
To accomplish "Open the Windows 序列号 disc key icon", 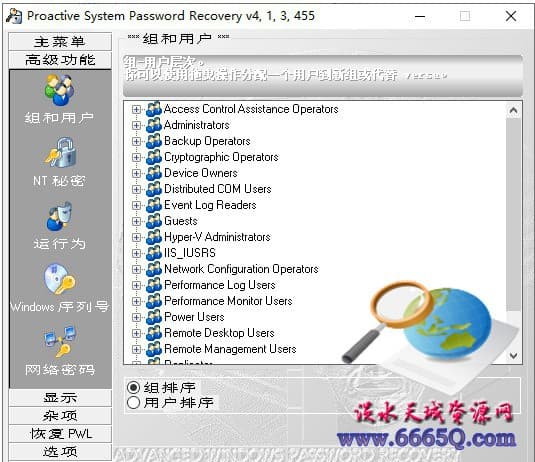I will tap(60, 279).
